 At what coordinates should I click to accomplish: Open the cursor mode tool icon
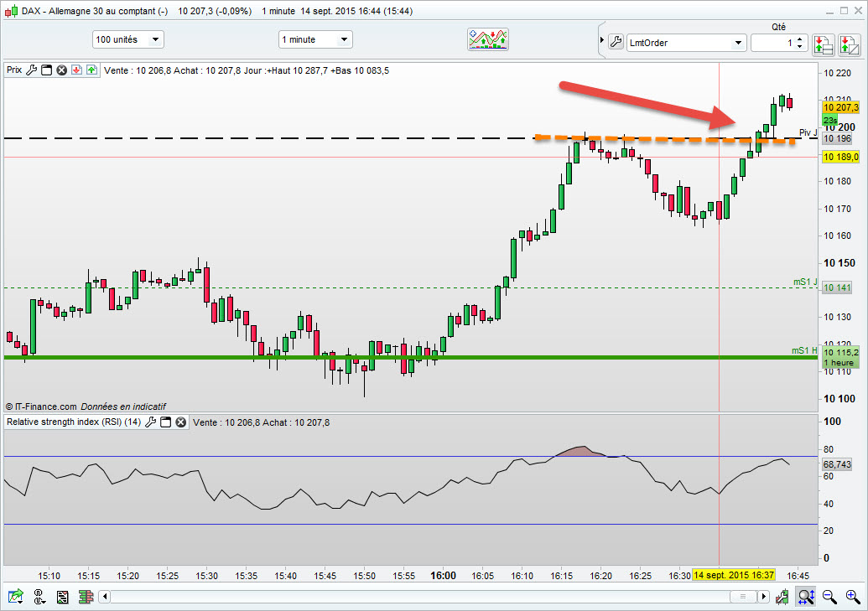39,597
